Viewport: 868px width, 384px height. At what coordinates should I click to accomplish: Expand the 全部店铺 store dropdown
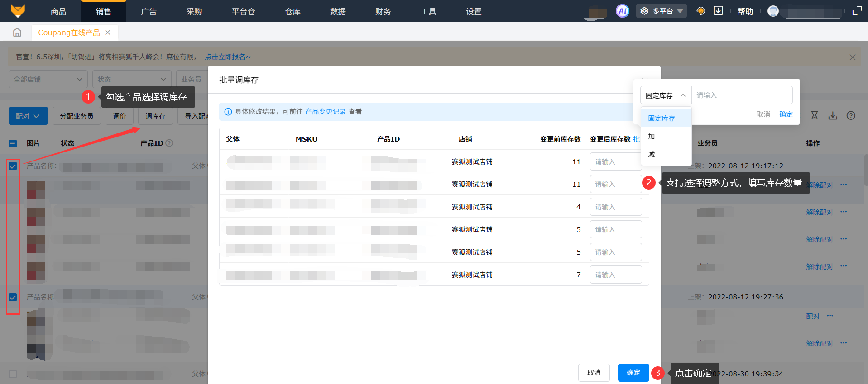pos(48,79)
